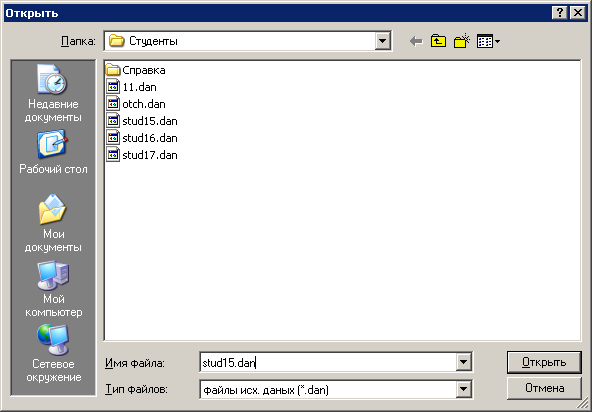Go to Мой компьютер location
The image size is (592, 412).
click(53, 289)
